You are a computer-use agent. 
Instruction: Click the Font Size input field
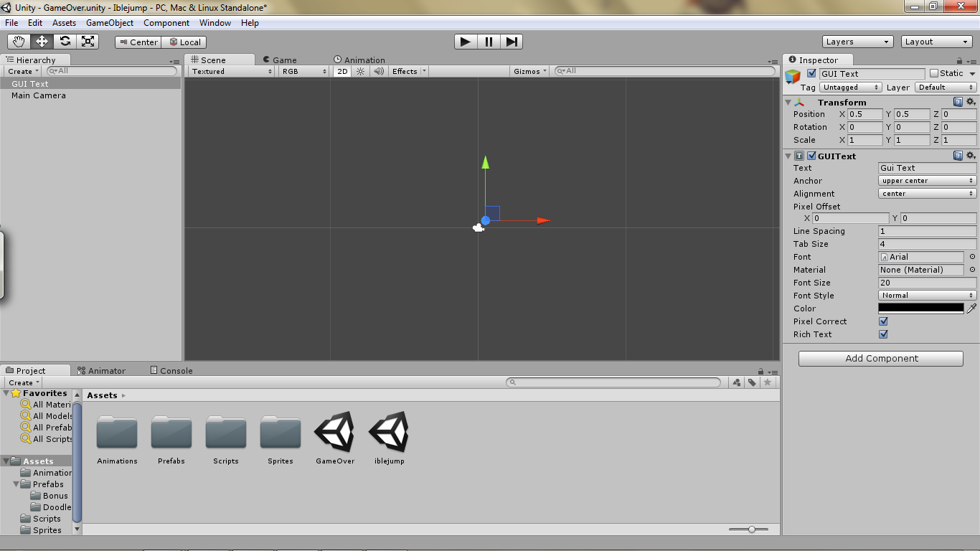pyautogui.click(x=928, y=283)
